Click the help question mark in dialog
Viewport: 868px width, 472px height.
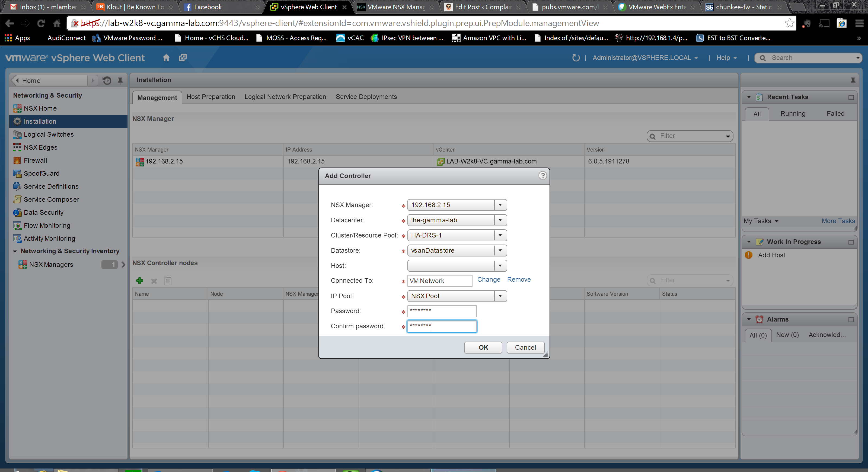coord(542,175)
